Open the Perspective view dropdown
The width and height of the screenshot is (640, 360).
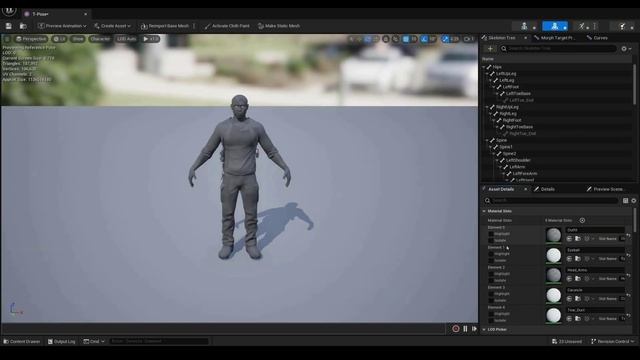pyautogui.click(x=31, y=39)
